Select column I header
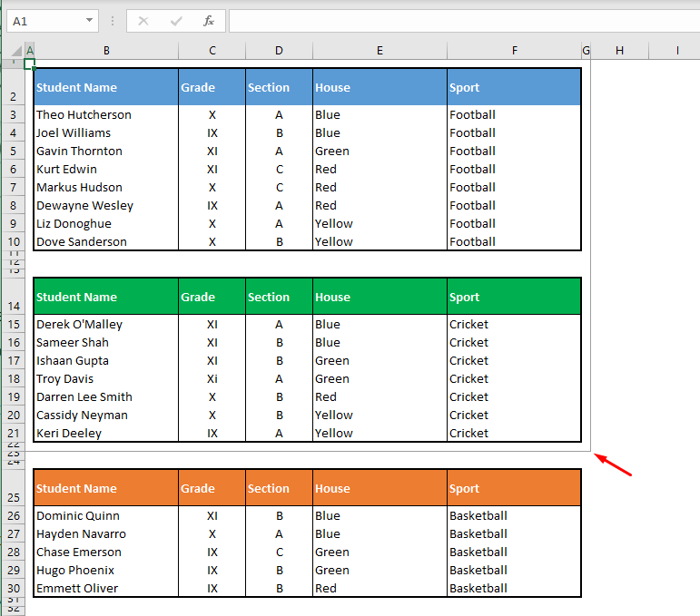The height and width of the screenshot is (616, 700). (x=677, y=51)
